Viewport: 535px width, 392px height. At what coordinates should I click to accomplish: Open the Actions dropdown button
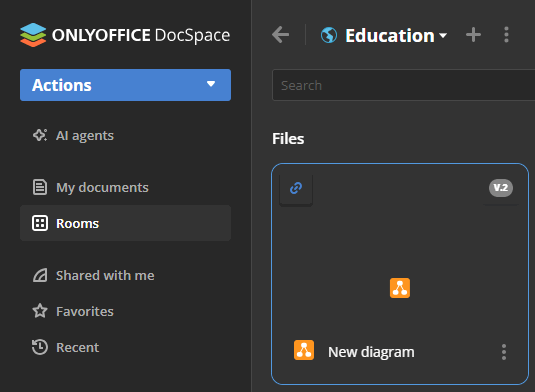point(125,85)
